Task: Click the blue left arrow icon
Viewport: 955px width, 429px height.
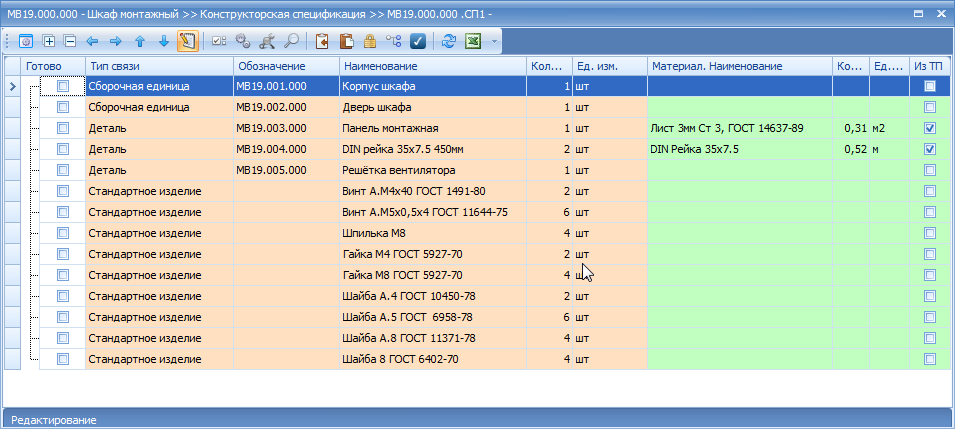Action: click(x=93, y=41)
